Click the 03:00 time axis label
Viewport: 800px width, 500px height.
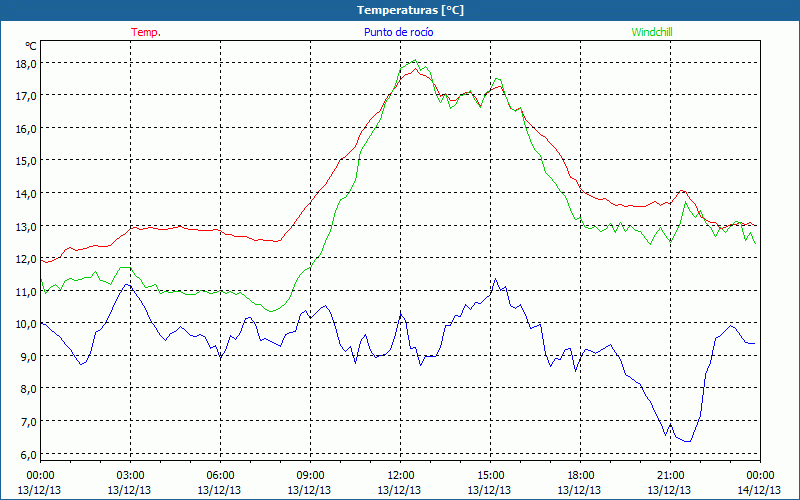(130, 476)
